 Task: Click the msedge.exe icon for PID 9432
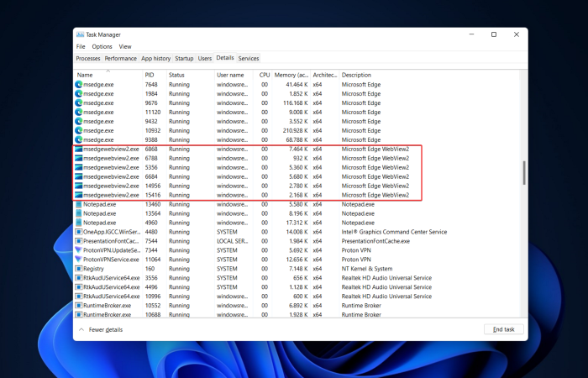(x=78, y=121)
